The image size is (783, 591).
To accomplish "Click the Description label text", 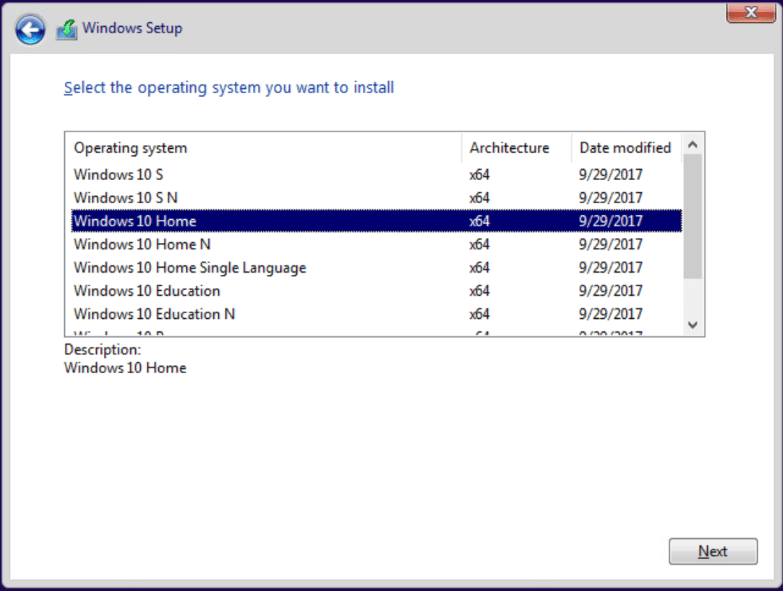I will (102, 350).
